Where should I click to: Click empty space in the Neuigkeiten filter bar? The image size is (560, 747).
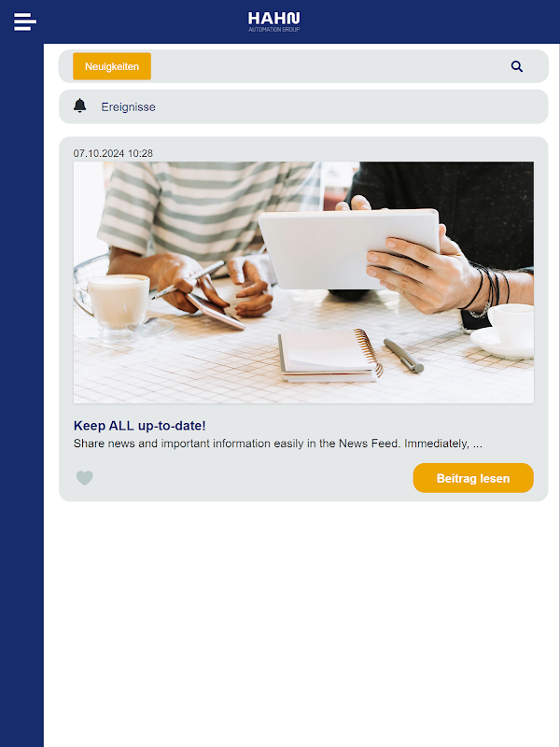[x=329, y=66]
